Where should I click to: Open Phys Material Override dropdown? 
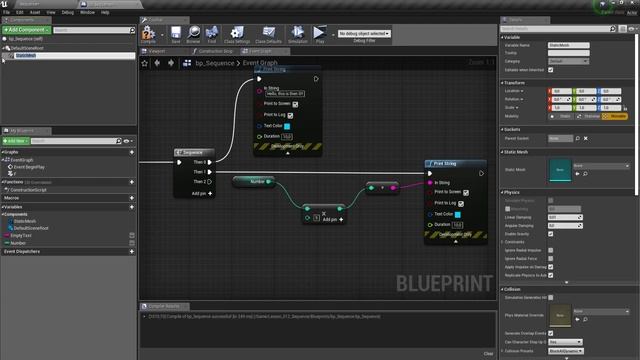(x=601, y=311)
